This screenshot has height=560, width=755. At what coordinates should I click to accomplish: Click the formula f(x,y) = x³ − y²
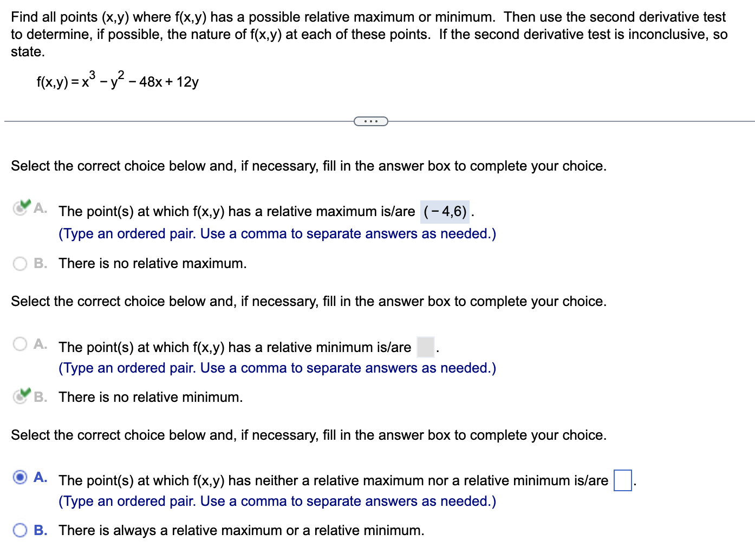pyautogui.click(x=116, y=80)
